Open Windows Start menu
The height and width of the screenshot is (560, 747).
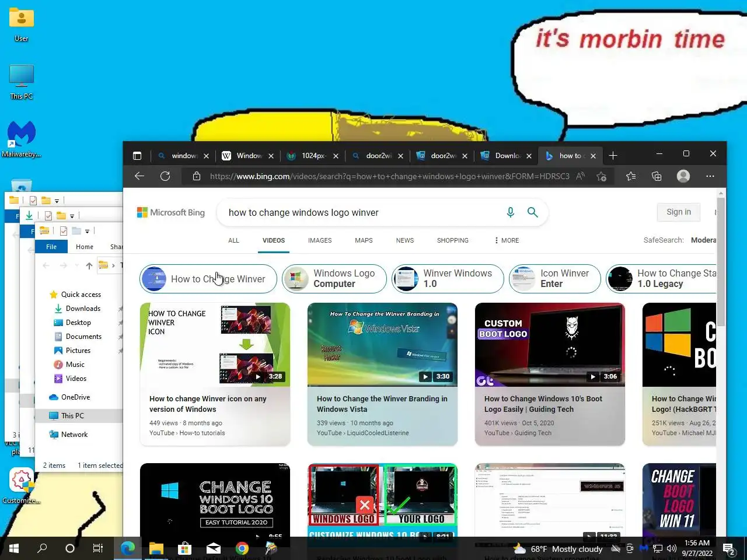coord(14,548)
